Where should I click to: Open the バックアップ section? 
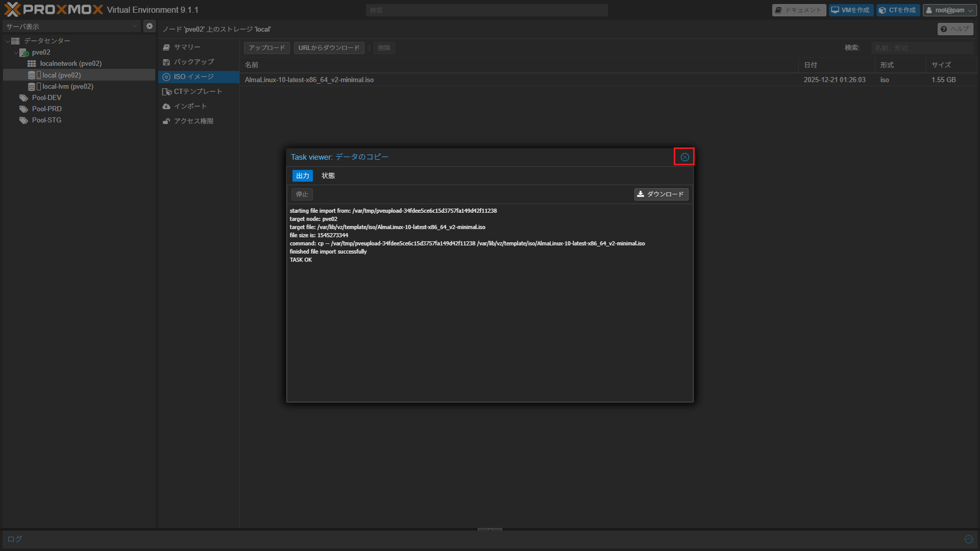click(193, 62)
